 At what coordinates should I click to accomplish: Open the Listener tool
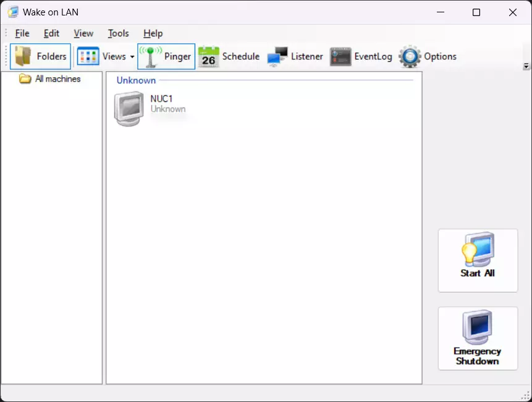pos(295,56)
